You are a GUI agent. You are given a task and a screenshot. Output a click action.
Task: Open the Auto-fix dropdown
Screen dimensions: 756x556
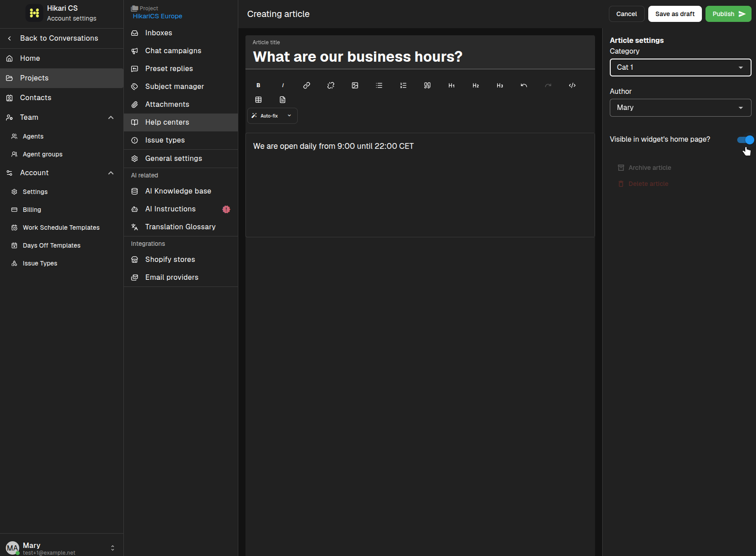pos(272,116)
